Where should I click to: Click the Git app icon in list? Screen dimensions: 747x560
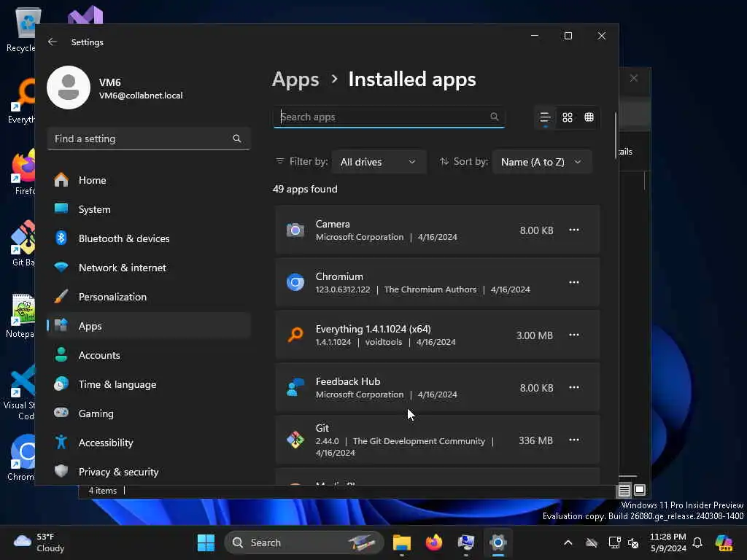click(295, 440)
